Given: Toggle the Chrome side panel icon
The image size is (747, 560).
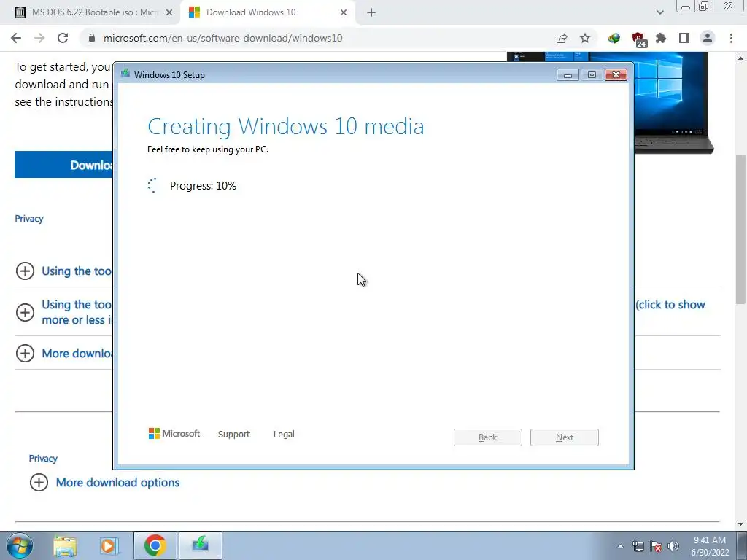Looking at the screenshot, I should [x=684, y=38].
